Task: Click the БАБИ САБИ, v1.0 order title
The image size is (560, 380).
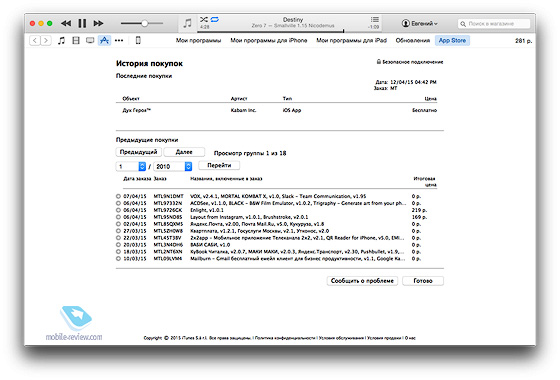Action: point(210,245)
